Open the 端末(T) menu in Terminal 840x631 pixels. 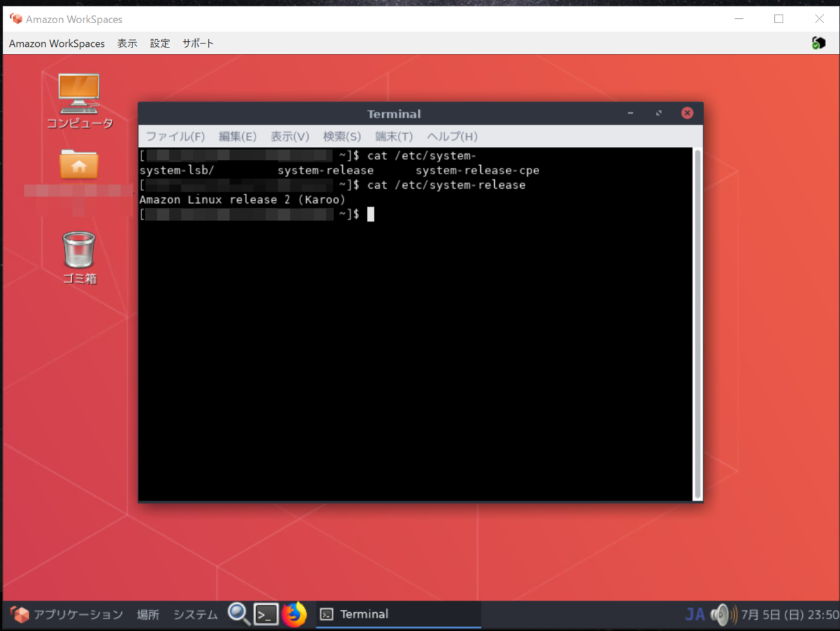393,136
